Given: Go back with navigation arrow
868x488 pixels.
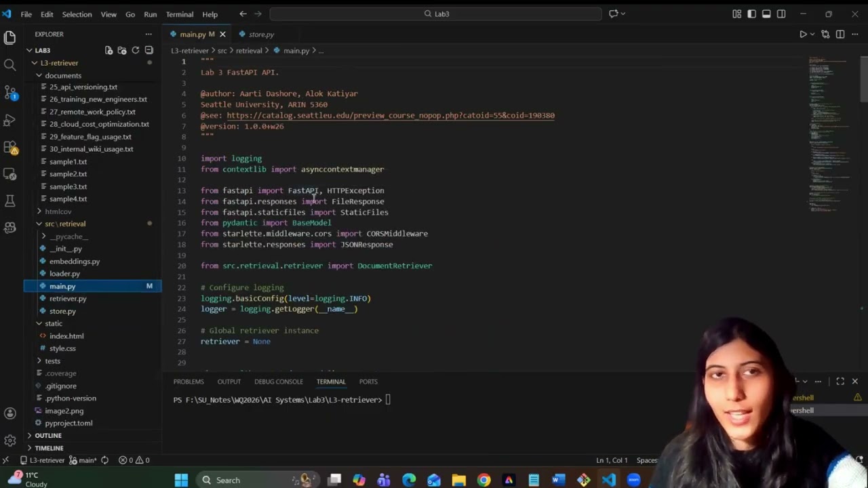Looking at the screenshot, I should click(243, 14).
